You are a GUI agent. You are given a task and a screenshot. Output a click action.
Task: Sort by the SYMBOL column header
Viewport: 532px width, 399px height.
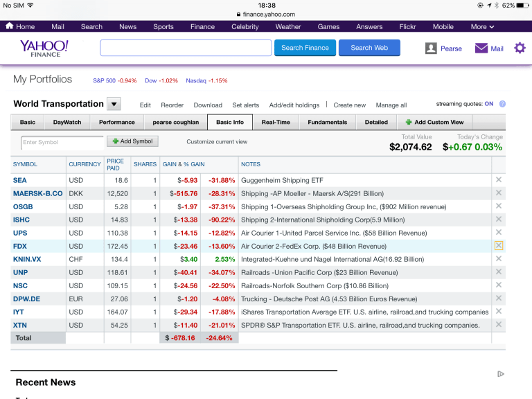point(25,164)
